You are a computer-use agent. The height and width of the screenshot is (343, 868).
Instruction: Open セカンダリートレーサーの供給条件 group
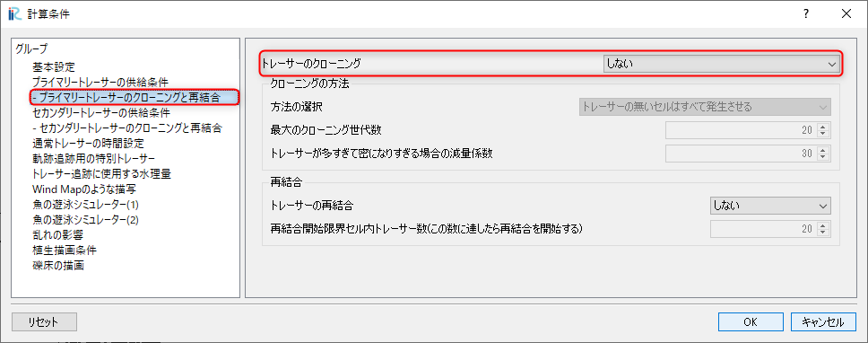click(101, 113)
